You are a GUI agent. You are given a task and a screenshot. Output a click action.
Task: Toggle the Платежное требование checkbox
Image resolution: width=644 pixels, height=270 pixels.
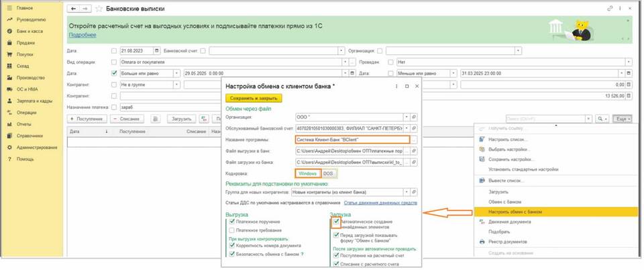(232, 229)
